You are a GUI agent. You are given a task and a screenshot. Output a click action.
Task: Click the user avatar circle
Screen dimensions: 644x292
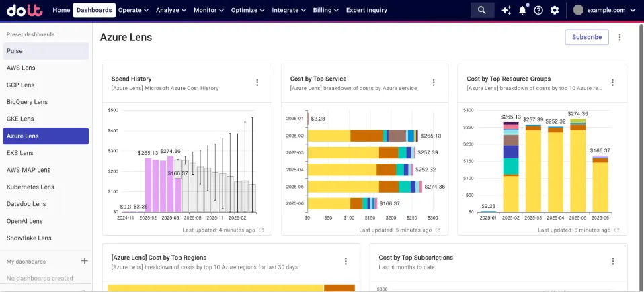click(578, 10)
